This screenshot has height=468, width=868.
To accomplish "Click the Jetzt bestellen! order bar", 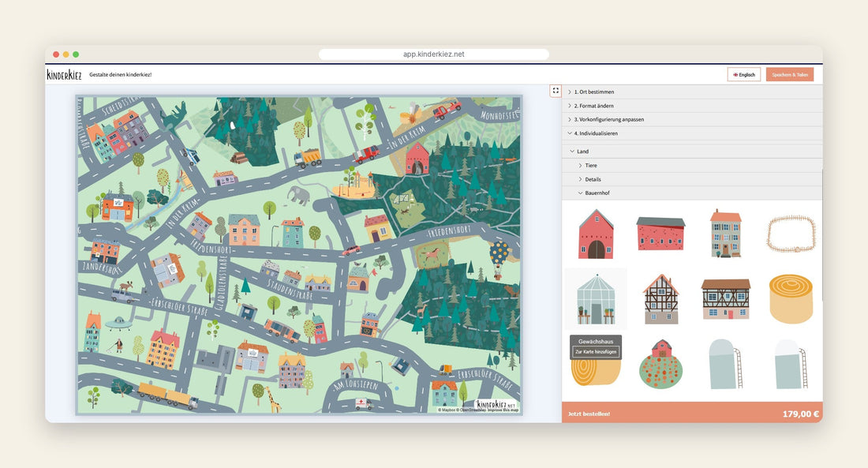I will (692, 414).
